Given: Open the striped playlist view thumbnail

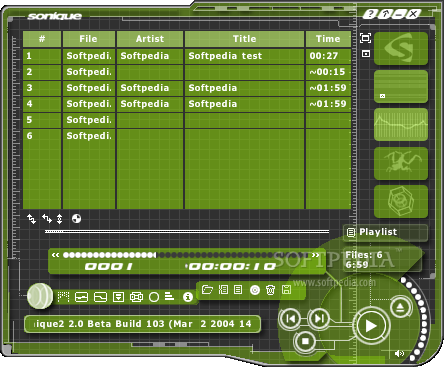Looking at the screenshot, I should pyautogui.click(x=401, y=86).
